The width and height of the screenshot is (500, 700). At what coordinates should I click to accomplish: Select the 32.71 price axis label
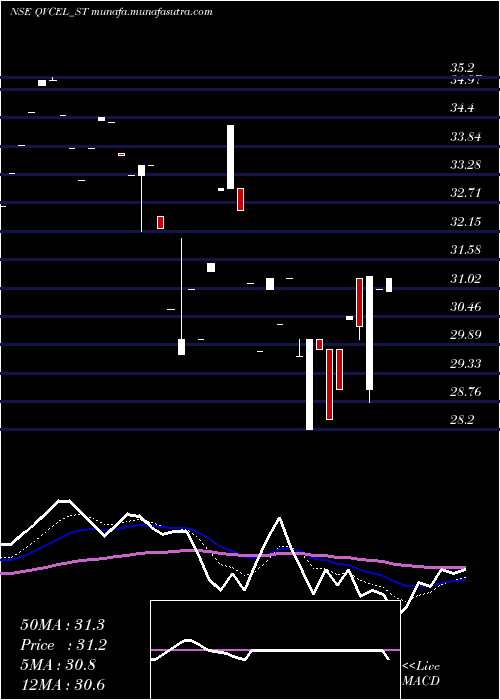466,193
